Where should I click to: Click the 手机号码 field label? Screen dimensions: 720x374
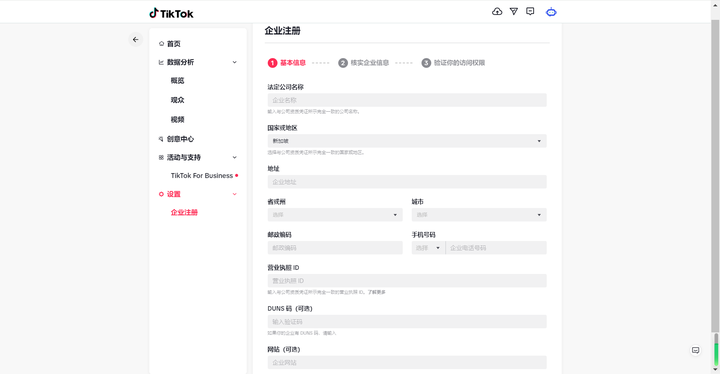pyautogui.click(x=423, y=235)
